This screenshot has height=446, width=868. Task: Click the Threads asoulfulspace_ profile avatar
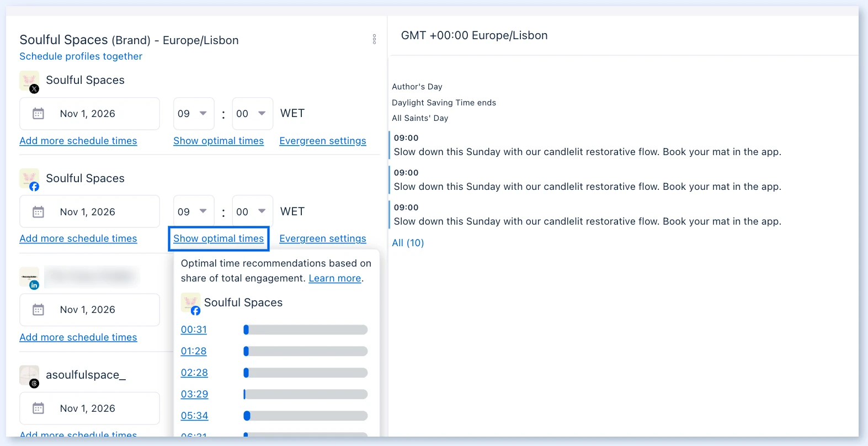(29, 376)
